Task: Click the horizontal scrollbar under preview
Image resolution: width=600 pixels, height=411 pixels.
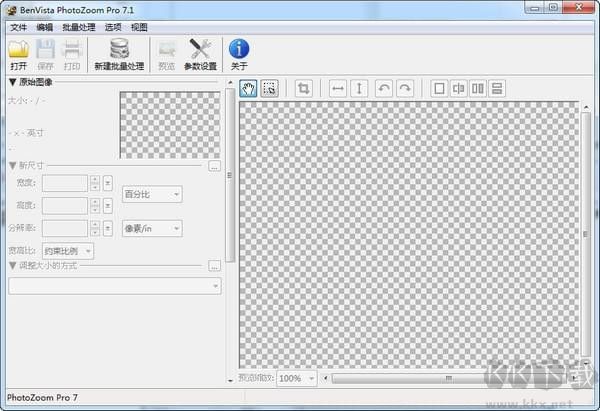Action: [x=449, y=378]
